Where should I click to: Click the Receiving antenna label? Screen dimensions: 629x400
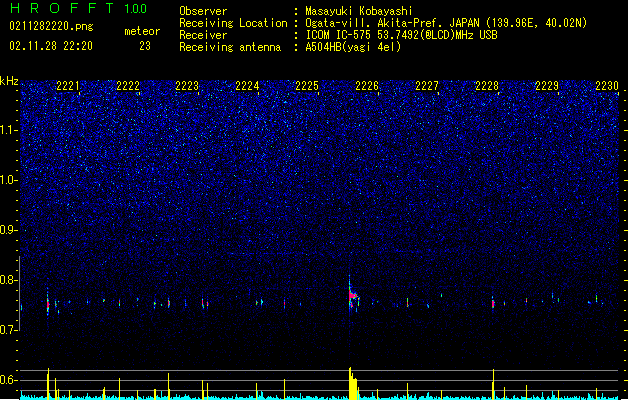[230, 47]
